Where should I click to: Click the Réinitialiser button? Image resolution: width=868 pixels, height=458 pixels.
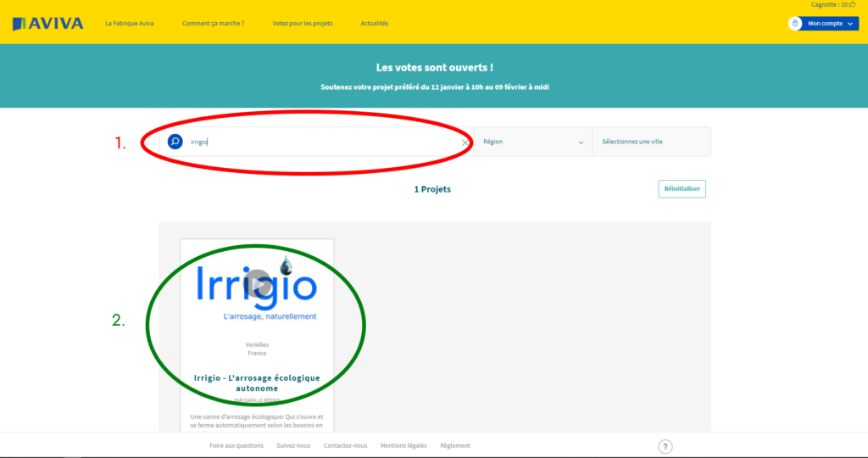coord(682,189)
